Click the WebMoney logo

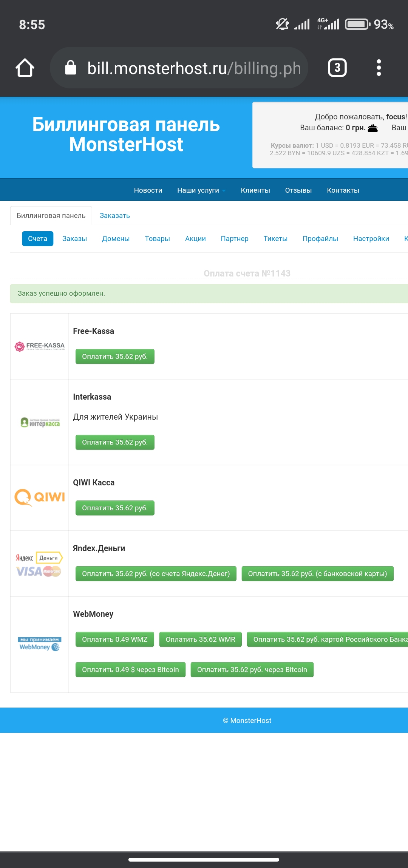tap(40, 644)
